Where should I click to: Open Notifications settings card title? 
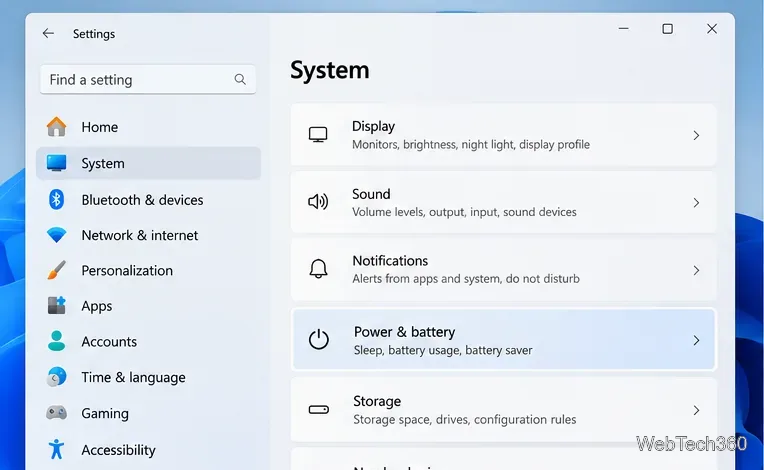(x=390, y=261)
